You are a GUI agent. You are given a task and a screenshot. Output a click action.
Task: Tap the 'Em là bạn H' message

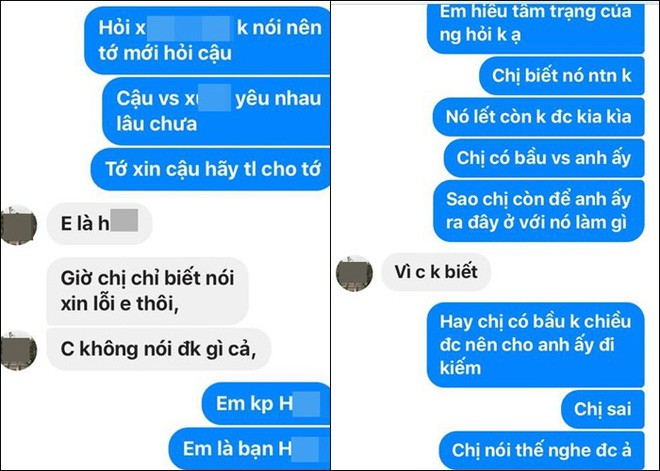tap(250, 448)
